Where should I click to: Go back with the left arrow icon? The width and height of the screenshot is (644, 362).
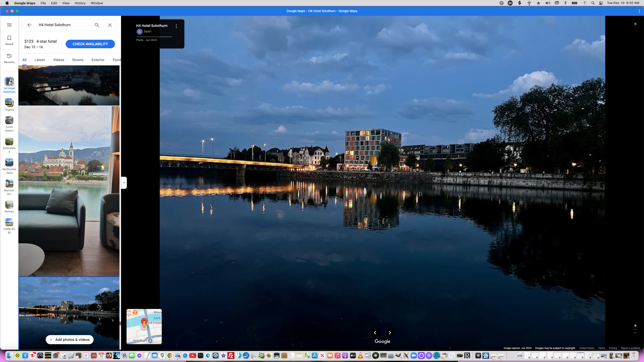(x=29, y=25)
